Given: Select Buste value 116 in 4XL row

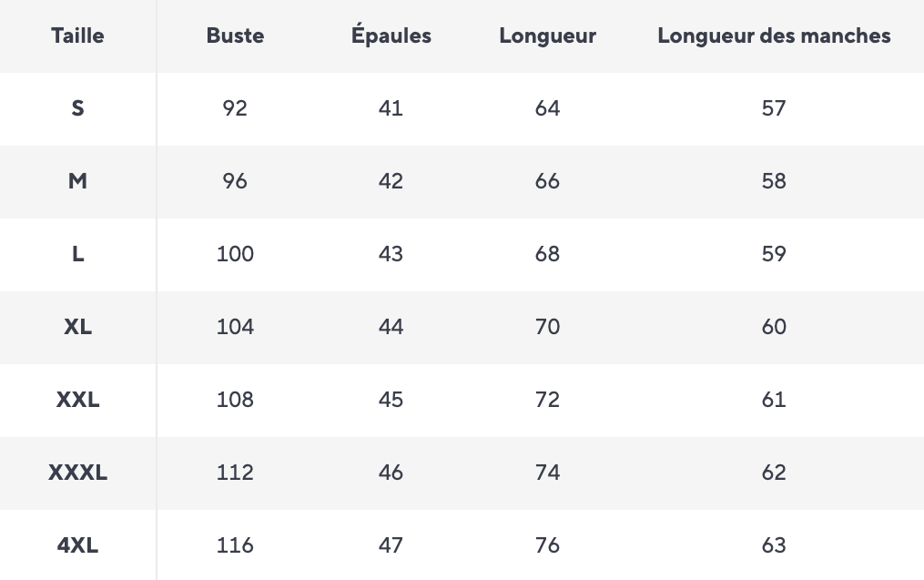Looking at the screenshot, I should click(235, 545).
